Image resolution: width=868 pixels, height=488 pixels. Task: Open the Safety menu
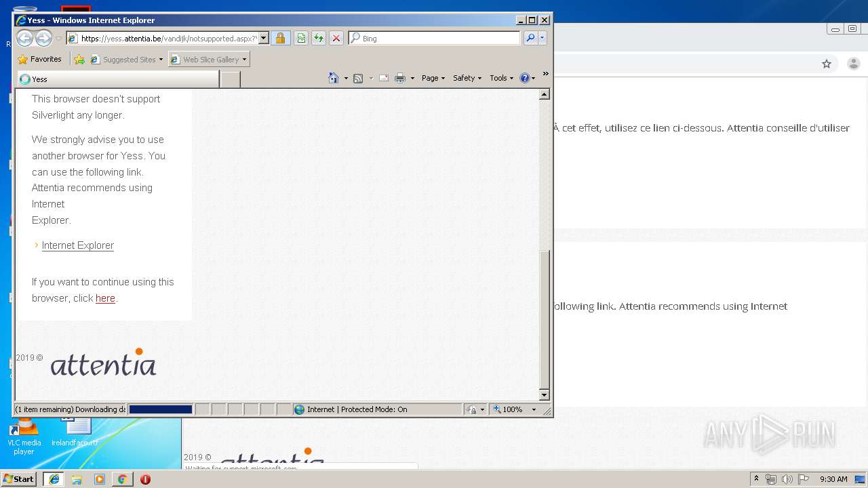click(x=467, y=78)
